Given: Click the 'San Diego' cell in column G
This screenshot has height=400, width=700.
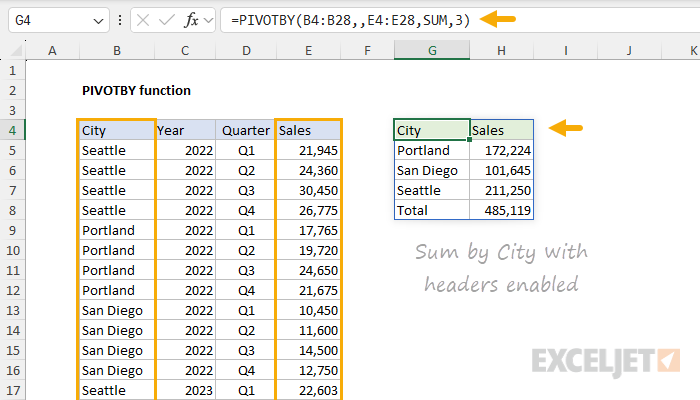Looking at the screenshot, I should pyautogui.click(x=432, y=171).
